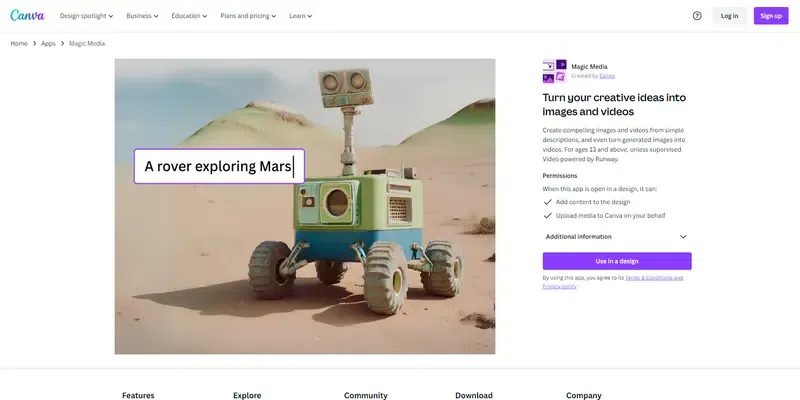Viewport: 800px width, 400px height.
Task: Go to the Home breadcrumb
Action: pyautogui.click(x=19, y=44)
